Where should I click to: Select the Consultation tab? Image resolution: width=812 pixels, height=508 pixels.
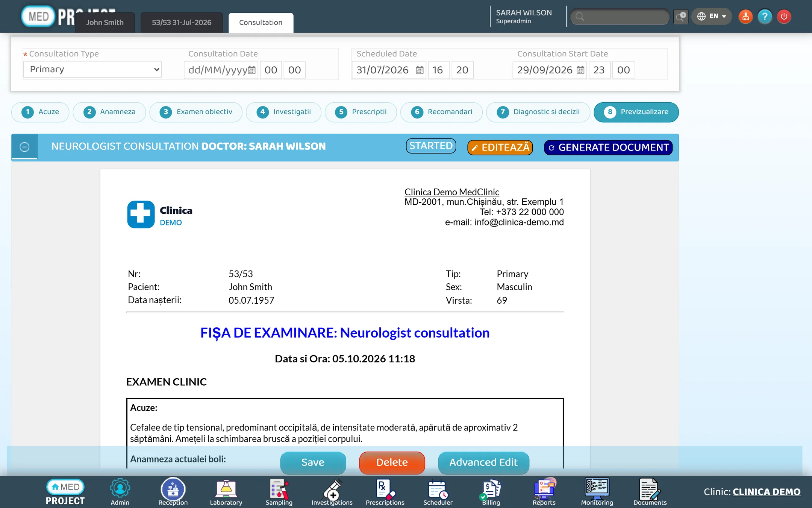[x=261, y=22]
